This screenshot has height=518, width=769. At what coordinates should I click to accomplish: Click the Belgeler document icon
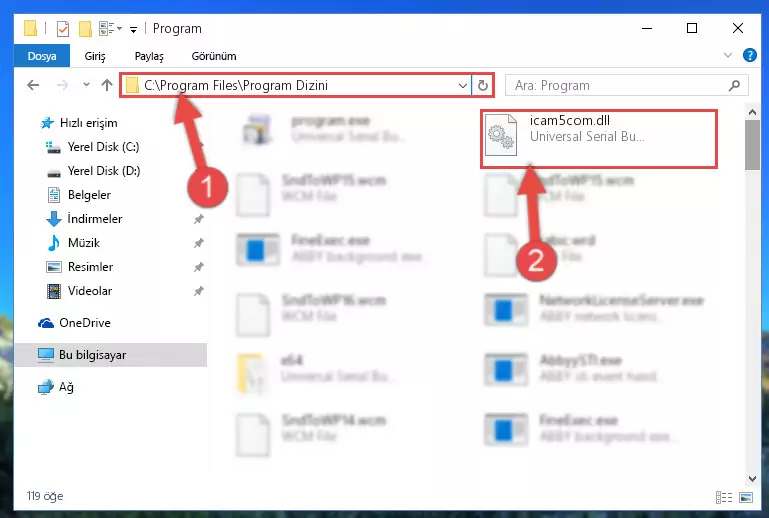tap(53, 195)
